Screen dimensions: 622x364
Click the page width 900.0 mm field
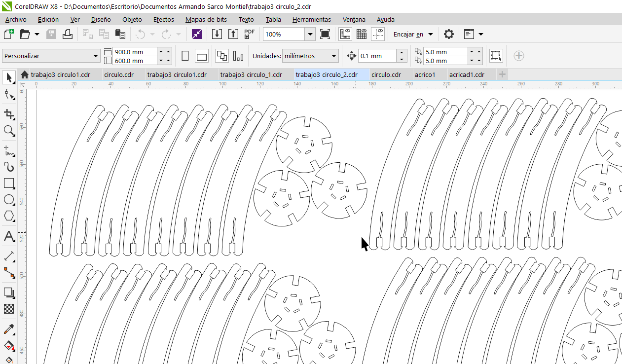point(135,52)
